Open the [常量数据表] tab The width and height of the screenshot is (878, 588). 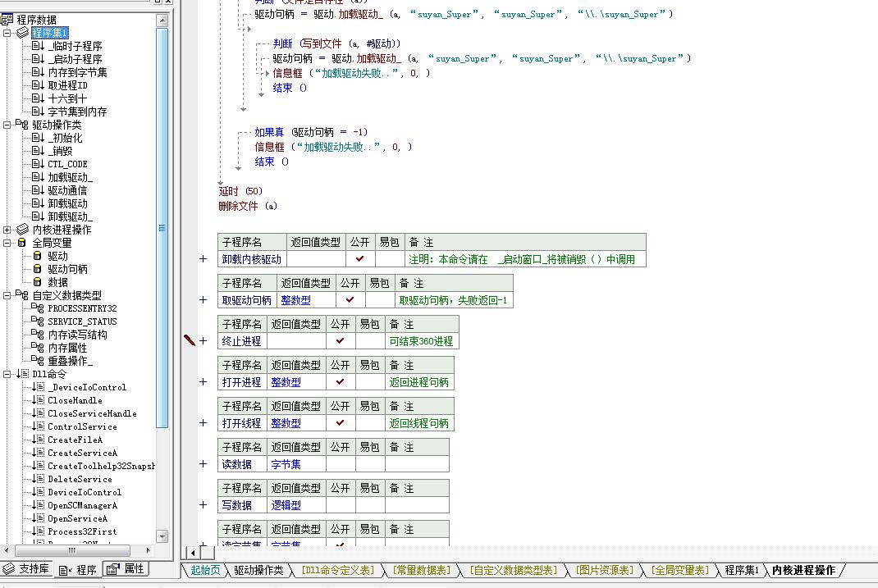coord(422,570)
